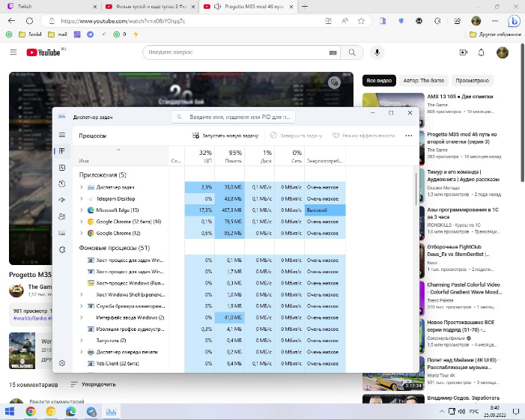
Task: Open Users page icon in Task Manager
Action: (62, 216)
